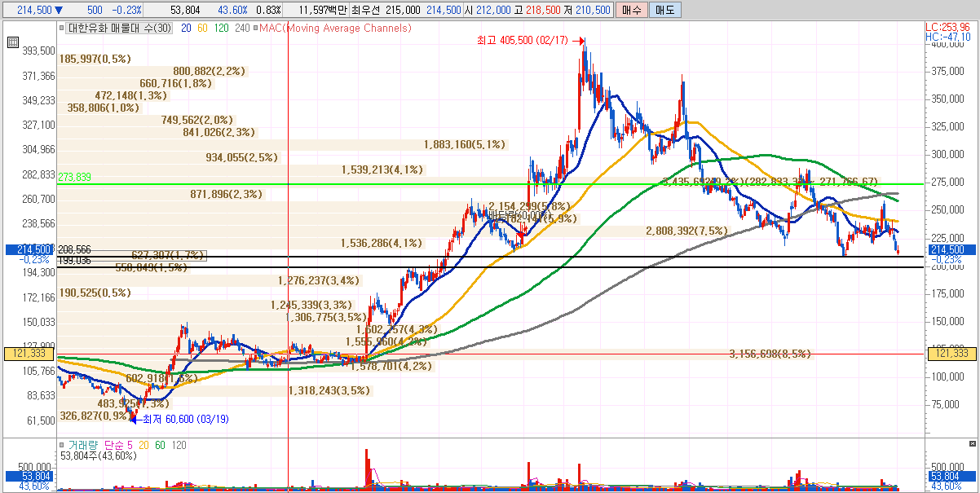Click the blue 214,500 current price tag on right axis

pyautogui.click(x=952, y=249)
